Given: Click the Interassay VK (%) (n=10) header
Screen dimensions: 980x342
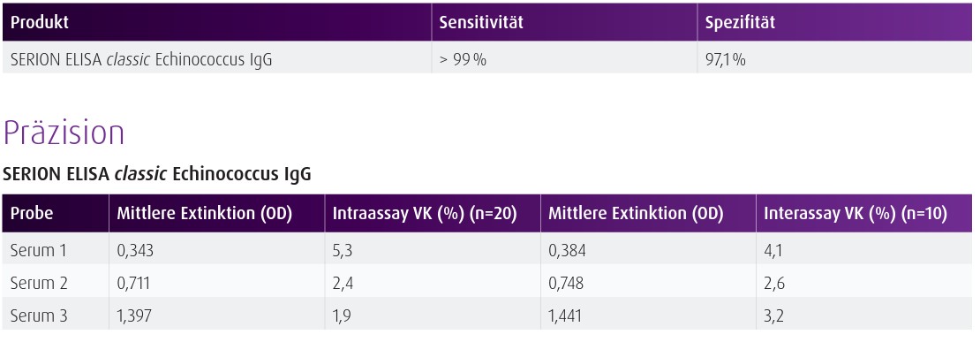Looking at the screenshot, I should click(x=855, y=214).
